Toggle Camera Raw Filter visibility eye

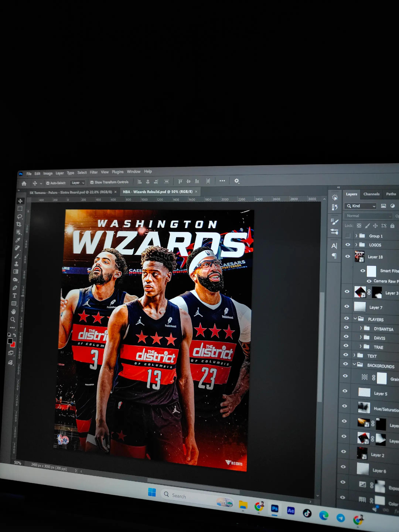[x=369, y=281]
